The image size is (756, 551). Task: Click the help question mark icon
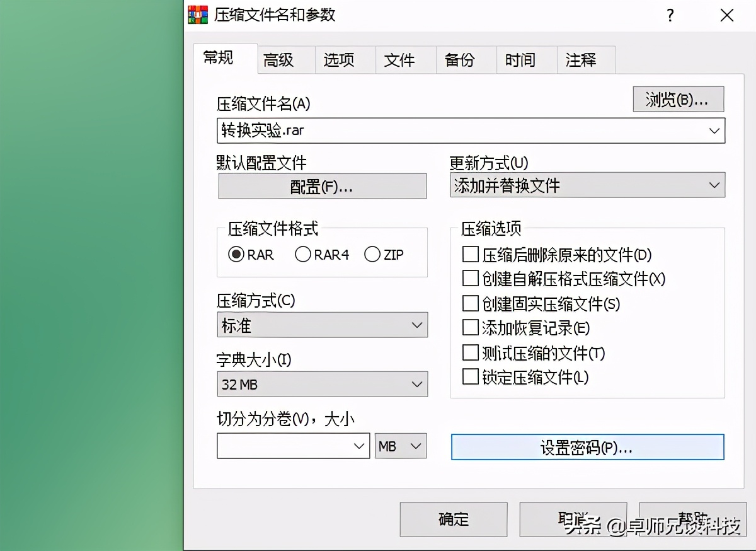(x=670, y=14)
